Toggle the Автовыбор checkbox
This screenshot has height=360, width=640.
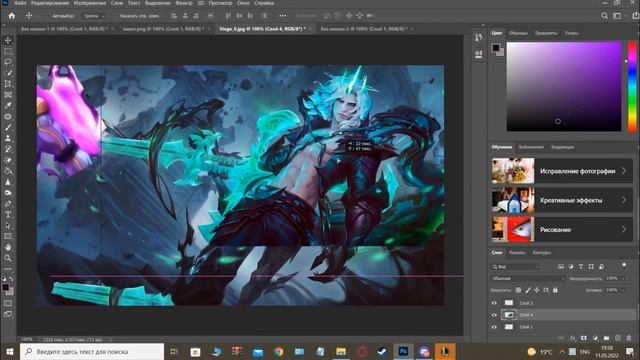point(49,16)
